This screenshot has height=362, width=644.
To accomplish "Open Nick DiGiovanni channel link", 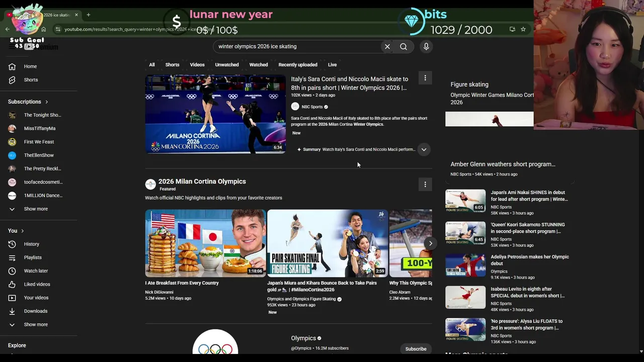I will click(x=159, y=292).
